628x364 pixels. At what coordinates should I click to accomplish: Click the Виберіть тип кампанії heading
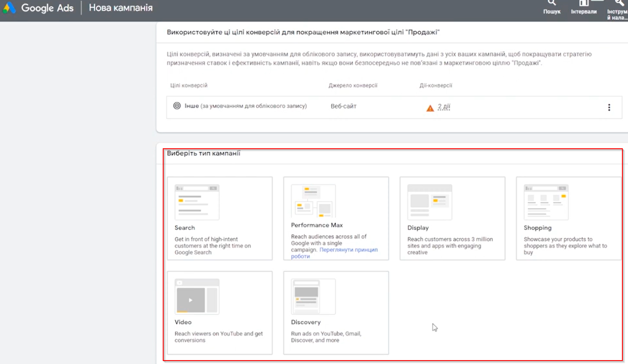(x=203, y=153)
